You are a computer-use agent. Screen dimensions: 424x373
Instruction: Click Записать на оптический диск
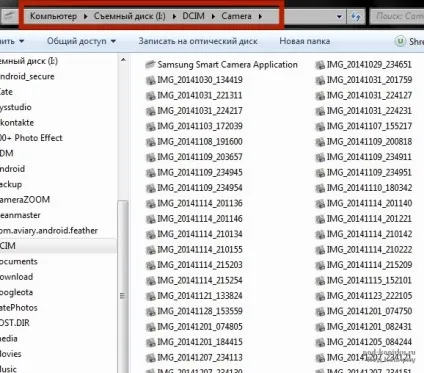pyautogui.click(x=198, y=41)
